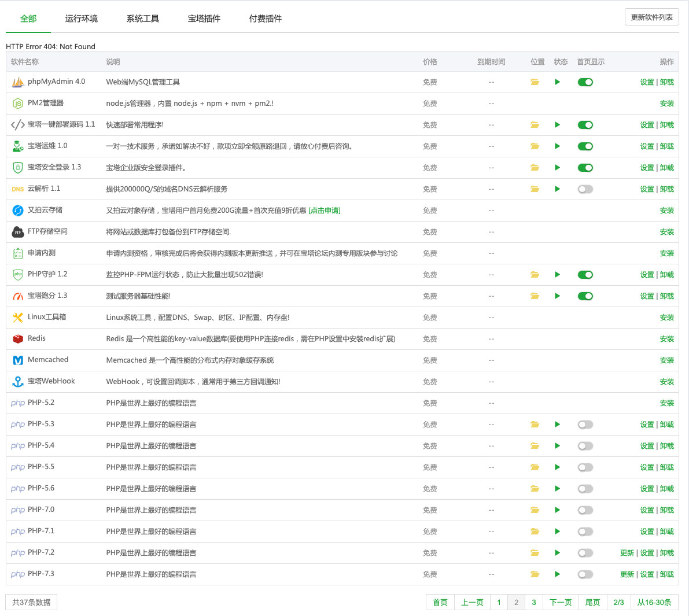
Task: Click the 宝塔安全登录 shield icon
Action: [x=17, y=167]
